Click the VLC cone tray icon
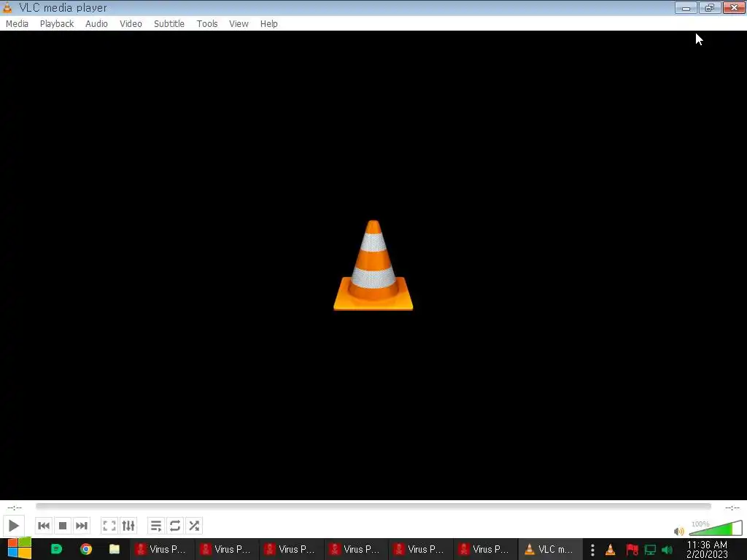 click(x=611, y=550)
